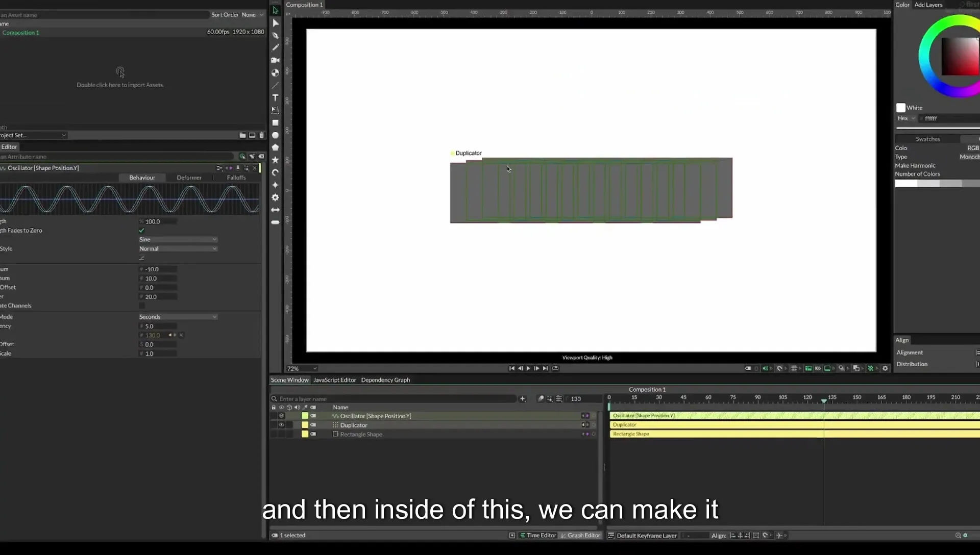This screenshot has height=555, width=980.
Task: Open the JavaScript Editor tab
Action: click(x=334, y=380)
